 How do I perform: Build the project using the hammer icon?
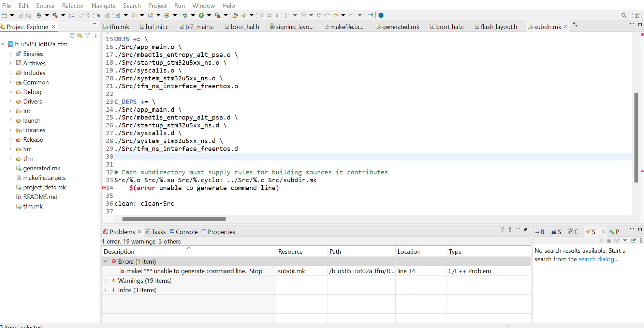coord(55,15)
